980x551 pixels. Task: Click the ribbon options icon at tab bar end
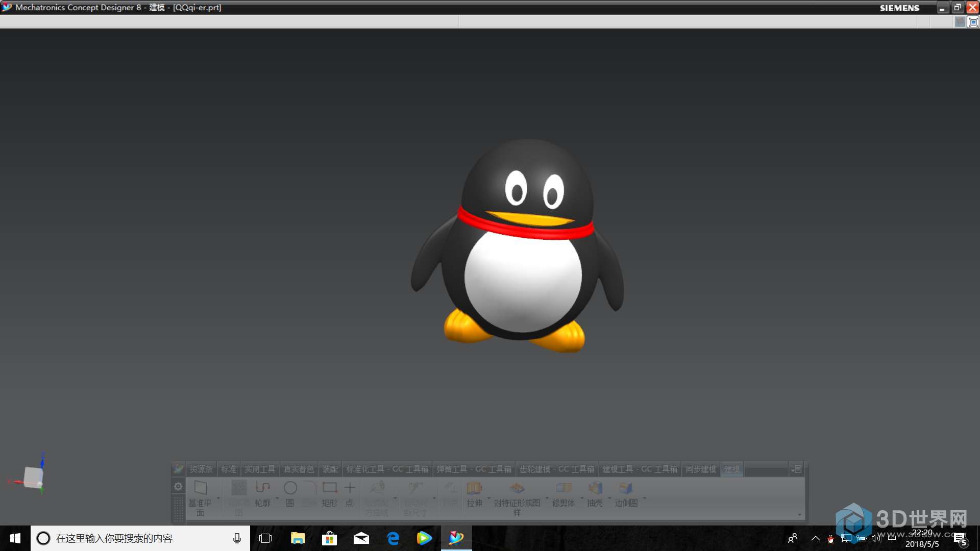point(796,469)
